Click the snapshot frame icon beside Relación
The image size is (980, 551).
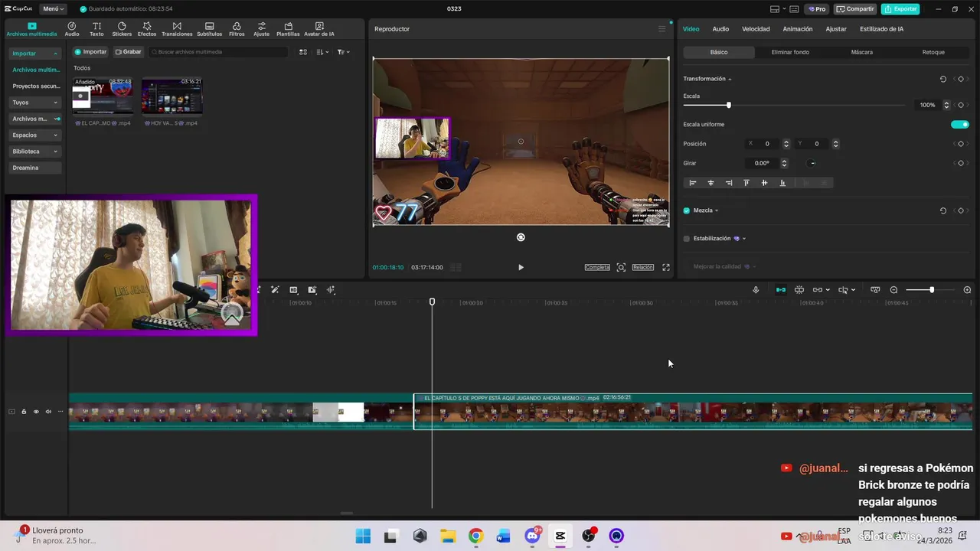point(621,267)
